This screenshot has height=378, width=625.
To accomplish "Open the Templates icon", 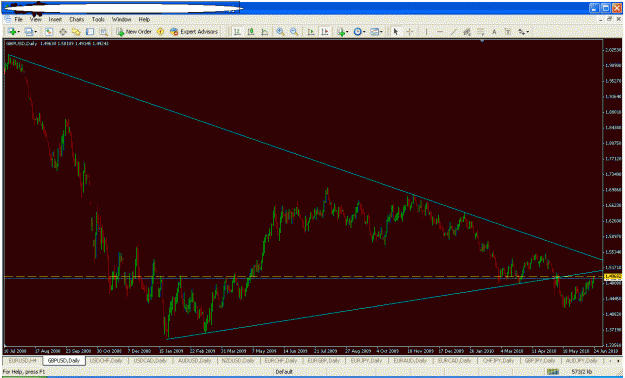I will (x=374, y=32).
